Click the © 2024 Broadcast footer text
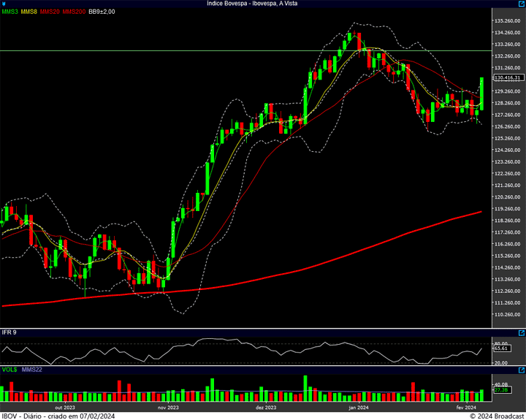526x420 pixels. (x=496, y=416)
